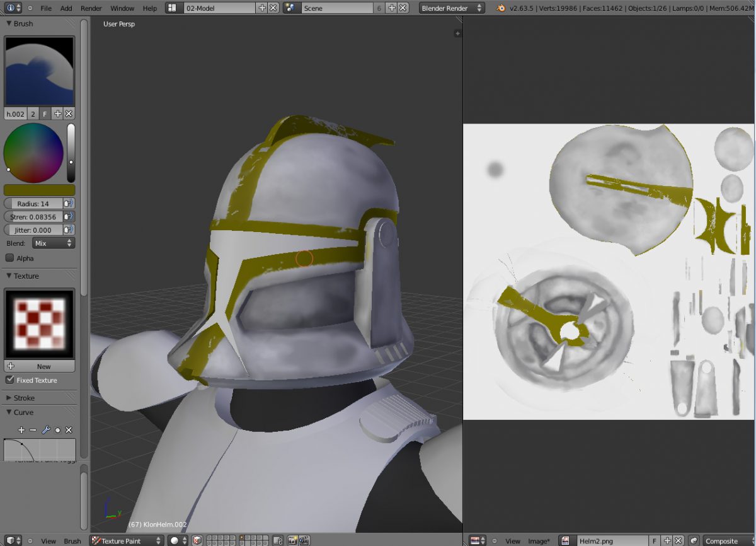Add a new scene next to Scene field
Screen dimensions: 756x546
[x=392, y=8]
